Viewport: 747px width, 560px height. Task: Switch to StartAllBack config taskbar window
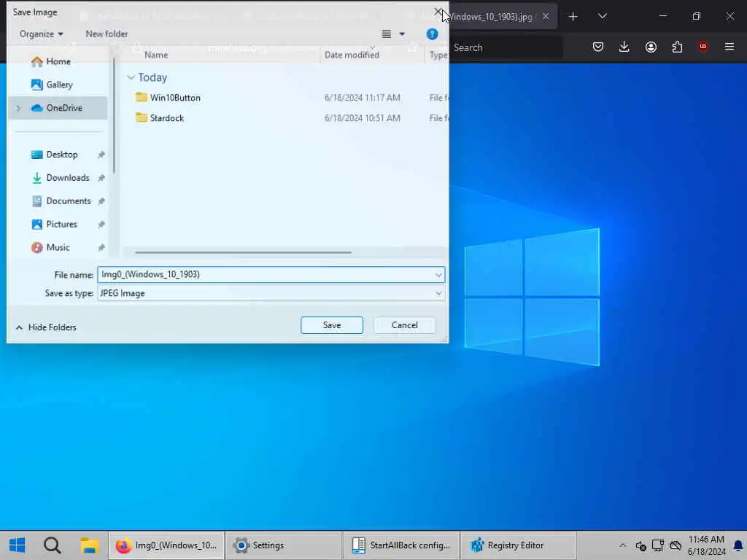click(400, 545)
